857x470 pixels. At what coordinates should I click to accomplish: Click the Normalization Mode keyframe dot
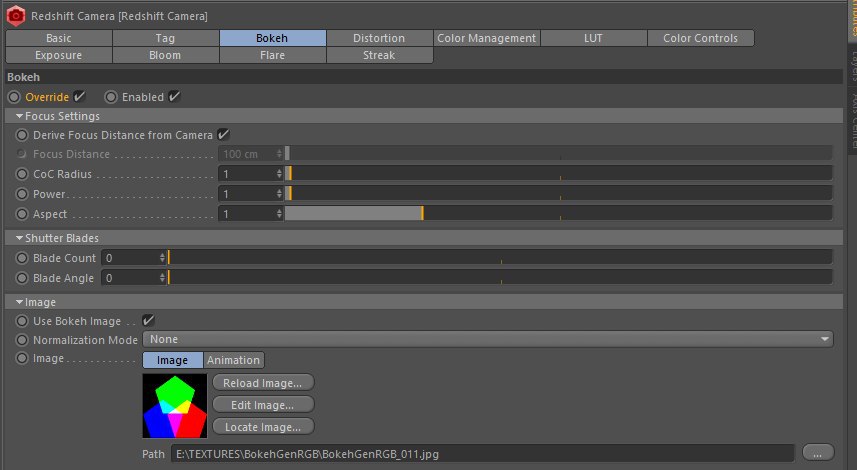coord(22,340)
